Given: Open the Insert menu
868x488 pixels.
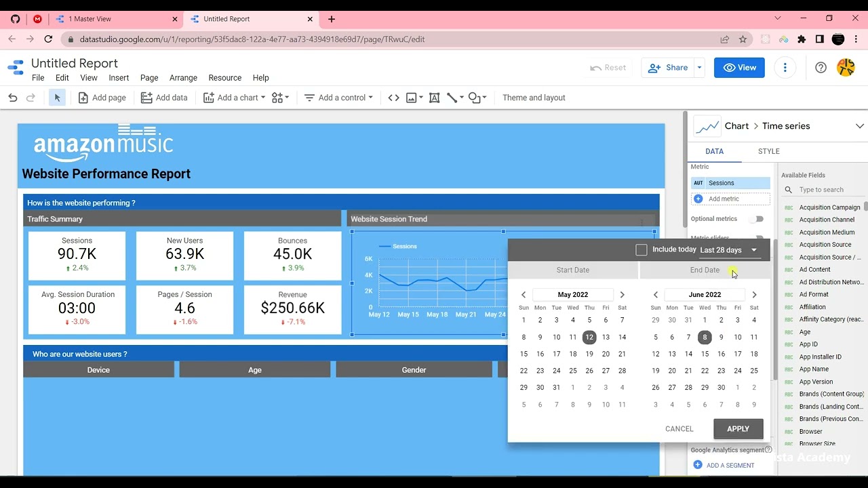Looking at the screenshot, I should pyautogui.click(x=119, y=78).
